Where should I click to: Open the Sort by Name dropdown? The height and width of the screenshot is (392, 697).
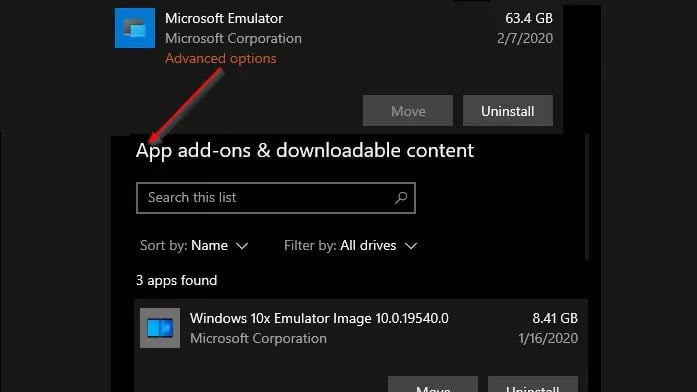pyautogui.click(x=194, y=245)
